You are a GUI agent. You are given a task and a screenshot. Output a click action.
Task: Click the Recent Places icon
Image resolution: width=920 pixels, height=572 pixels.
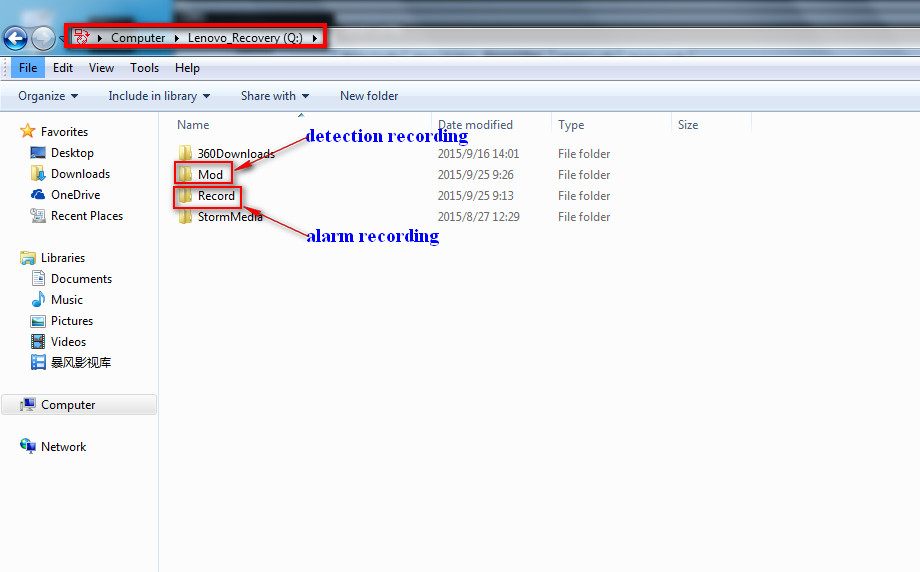[38, 216]
